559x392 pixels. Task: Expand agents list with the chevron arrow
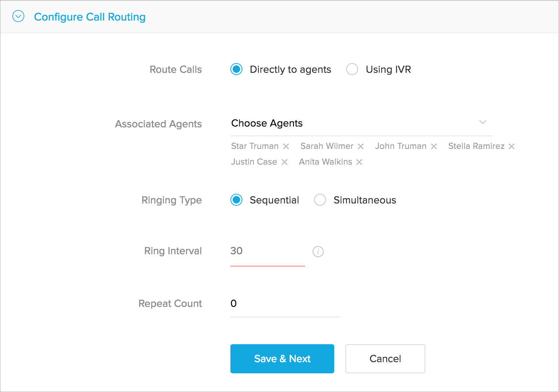click(x=483, y=122)
